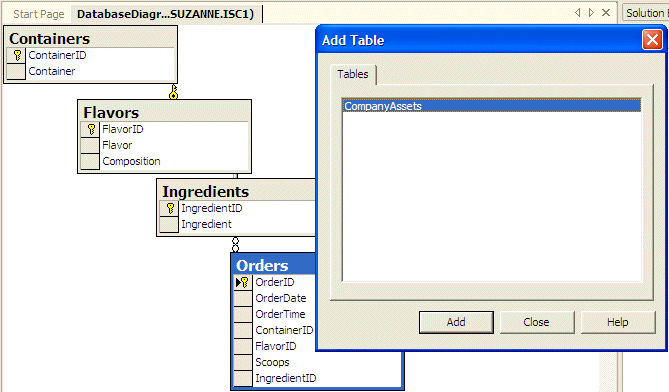Select the Ingredients table title
This screenshot has height=392, width=669.
(x=205, y=192)
